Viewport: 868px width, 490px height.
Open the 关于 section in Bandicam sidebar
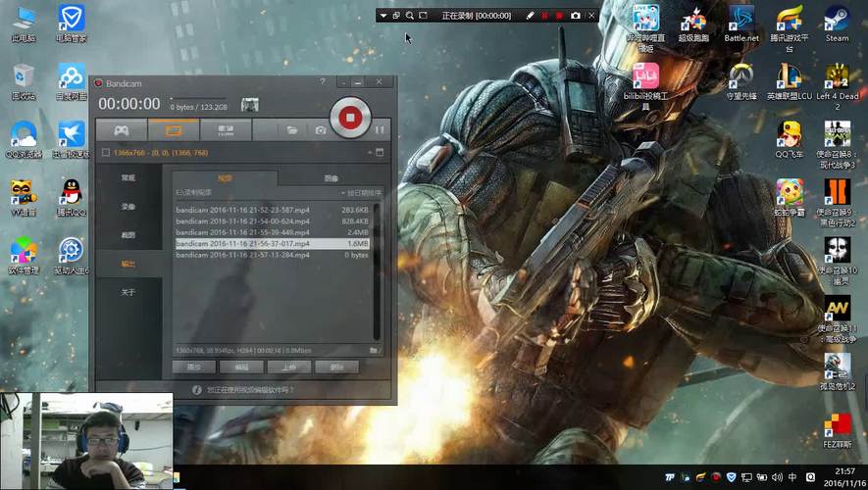[128, 292]
